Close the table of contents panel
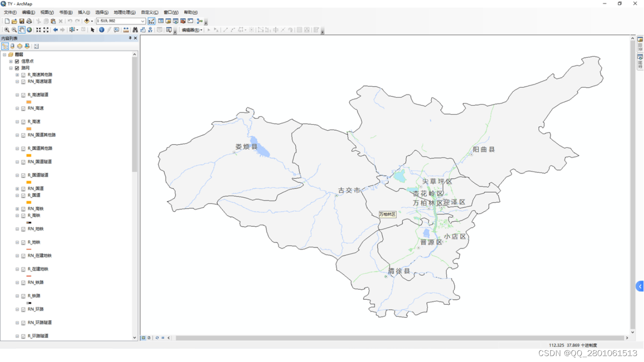The image size is (644, 362). pyautogui.click(x=136, y=38)
